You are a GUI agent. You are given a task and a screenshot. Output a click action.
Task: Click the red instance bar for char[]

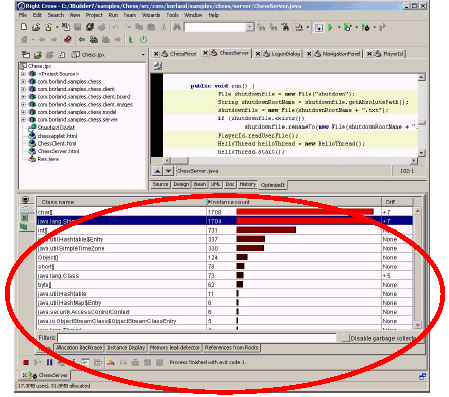[305, 212]
